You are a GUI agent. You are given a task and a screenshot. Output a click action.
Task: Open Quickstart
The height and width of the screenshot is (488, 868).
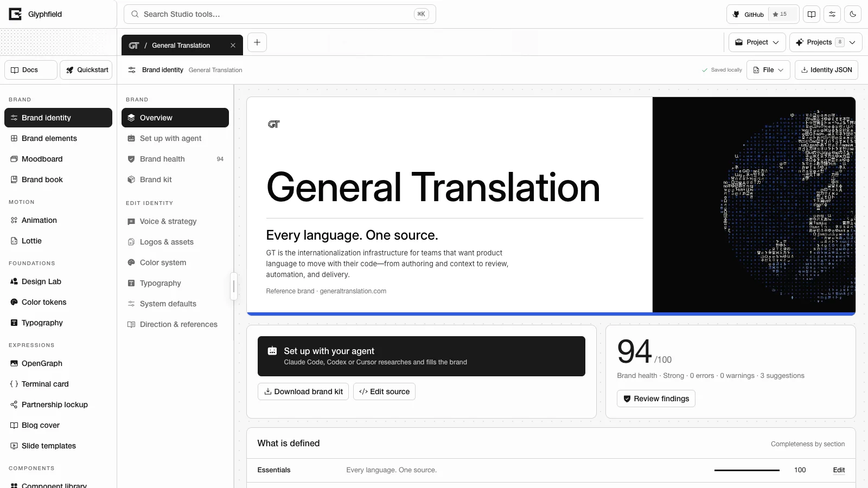coord(86,70)
